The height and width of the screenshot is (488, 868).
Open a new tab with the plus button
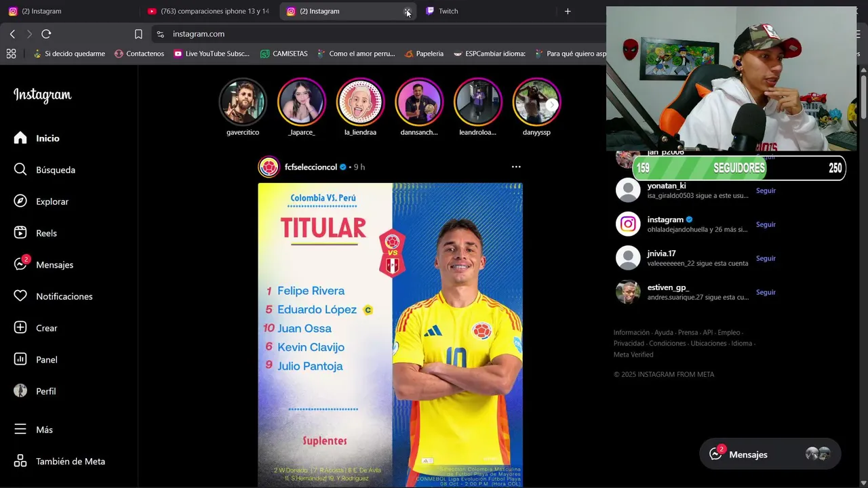(x=568, y=11)
